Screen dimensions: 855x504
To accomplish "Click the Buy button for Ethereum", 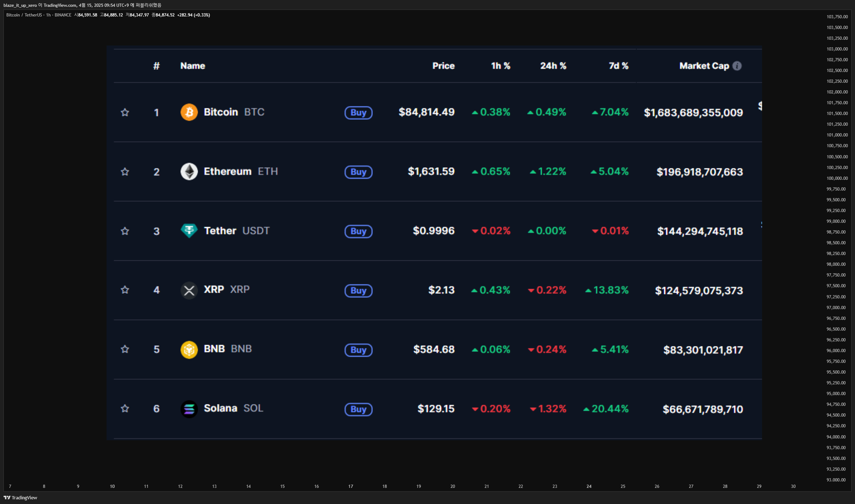I will point(359,172).
